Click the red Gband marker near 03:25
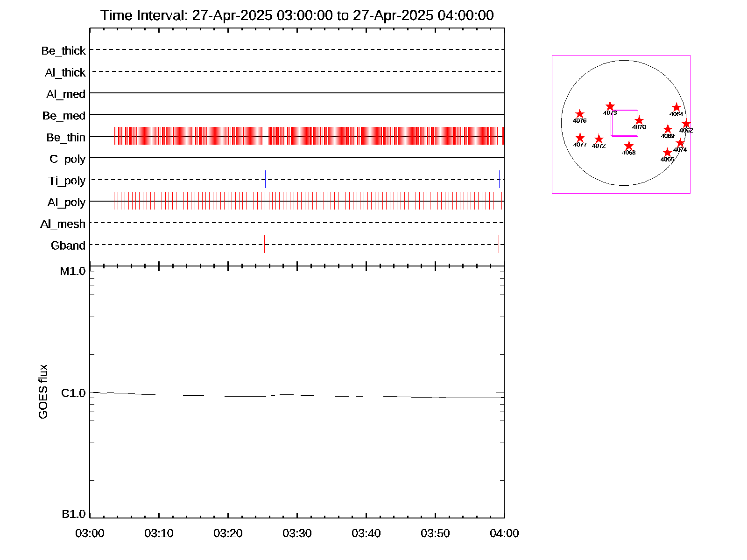 click(x=264, y=244)
